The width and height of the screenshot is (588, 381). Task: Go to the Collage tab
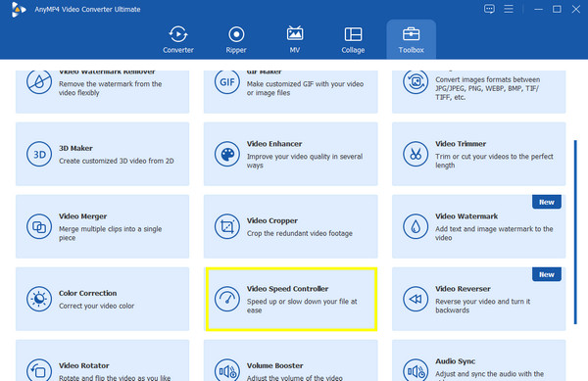pos(353,39)
